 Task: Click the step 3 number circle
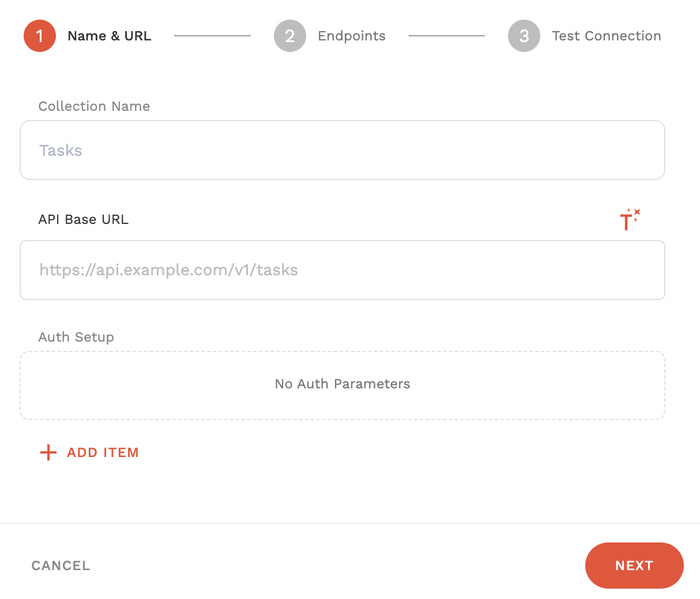tap(524, 36)
